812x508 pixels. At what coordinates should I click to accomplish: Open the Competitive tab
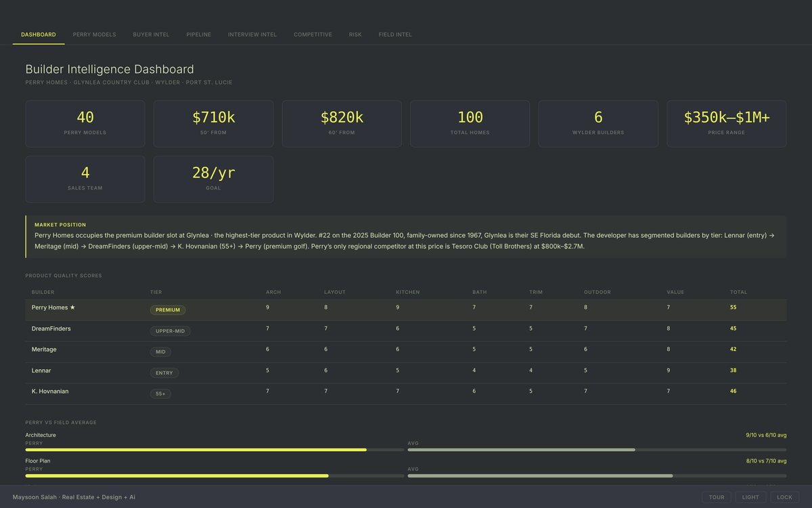coord(313,35)
